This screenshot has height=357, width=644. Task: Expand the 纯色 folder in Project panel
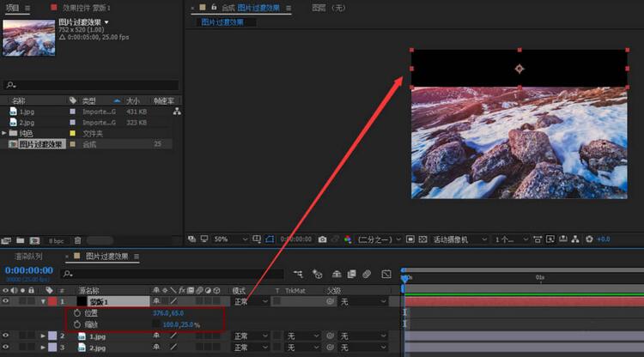5,133
